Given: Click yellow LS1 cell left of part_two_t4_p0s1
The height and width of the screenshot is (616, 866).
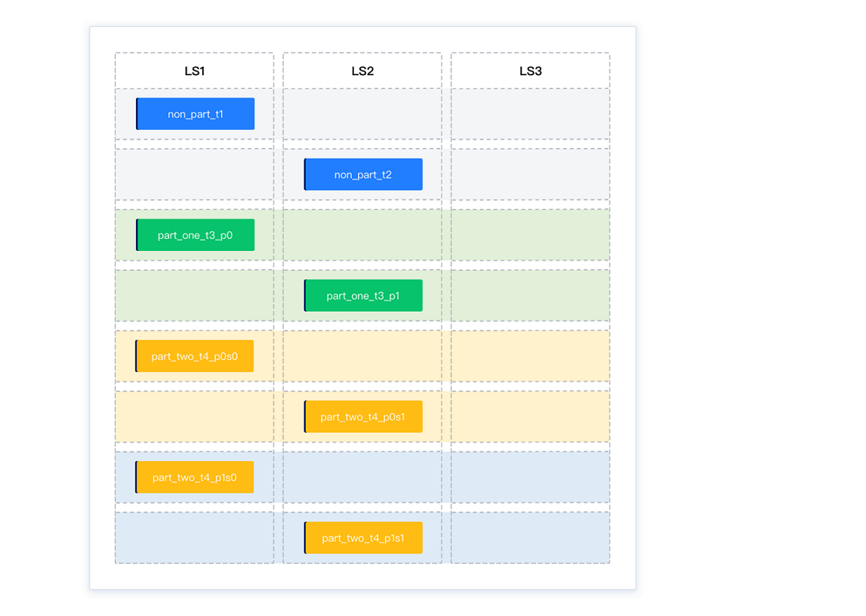Looking at the screenshot, I should tap(195, 417).
